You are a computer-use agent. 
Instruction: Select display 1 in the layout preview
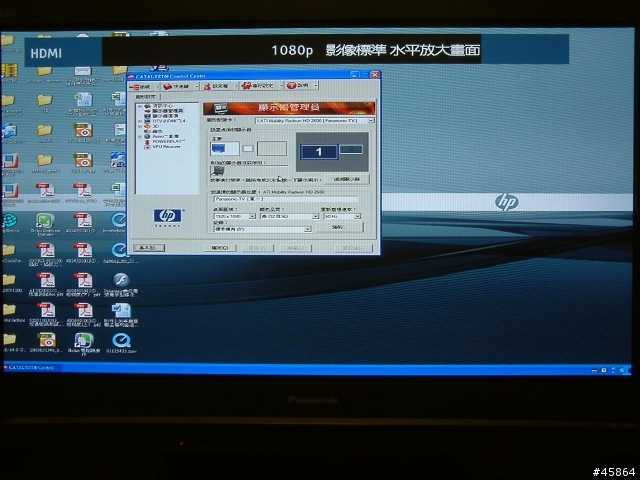319,152
